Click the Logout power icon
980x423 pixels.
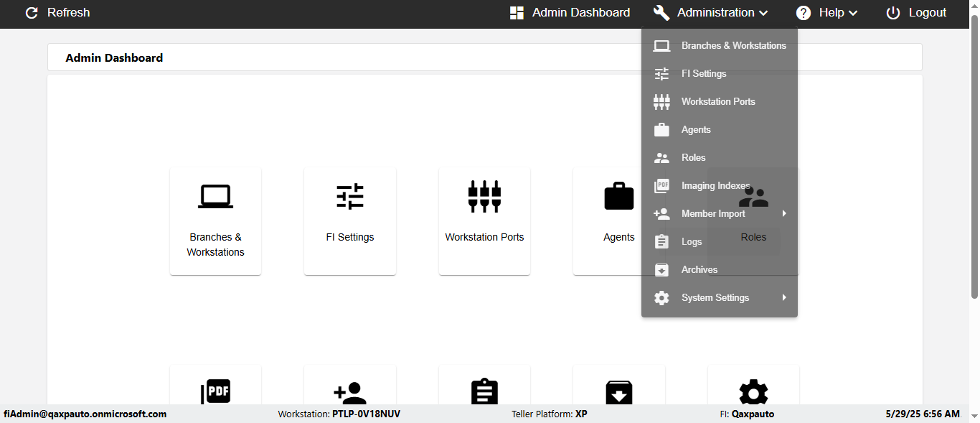point(893,13)
